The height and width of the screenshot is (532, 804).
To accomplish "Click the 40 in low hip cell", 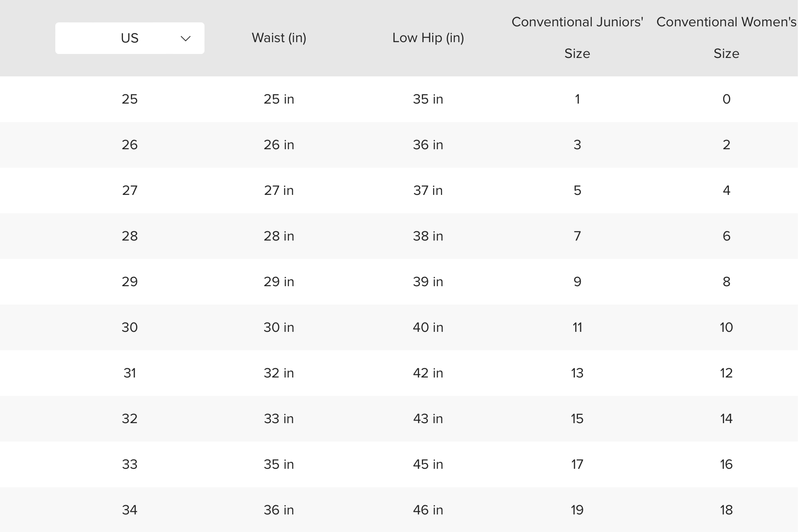I will pos(428,327).
